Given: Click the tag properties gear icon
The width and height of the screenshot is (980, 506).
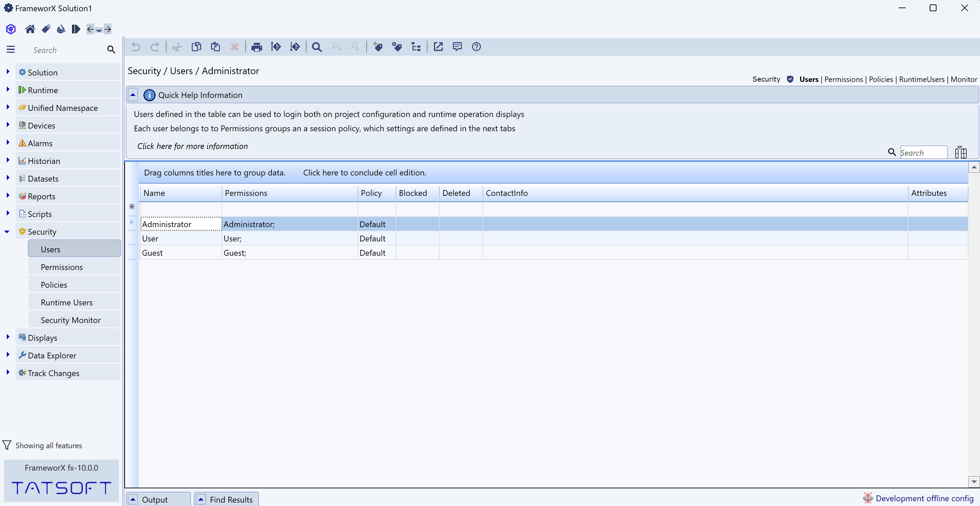Looking at the screenshot, I should coord(397,47).
